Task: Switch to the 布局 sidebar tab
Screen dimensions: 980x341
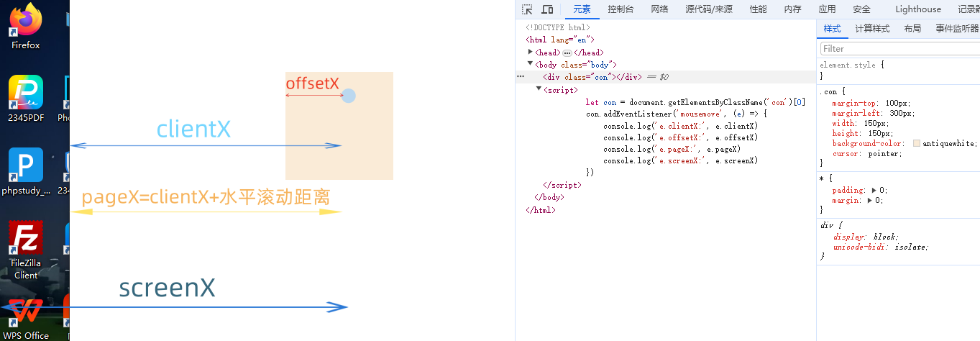Action: [912, 29]
